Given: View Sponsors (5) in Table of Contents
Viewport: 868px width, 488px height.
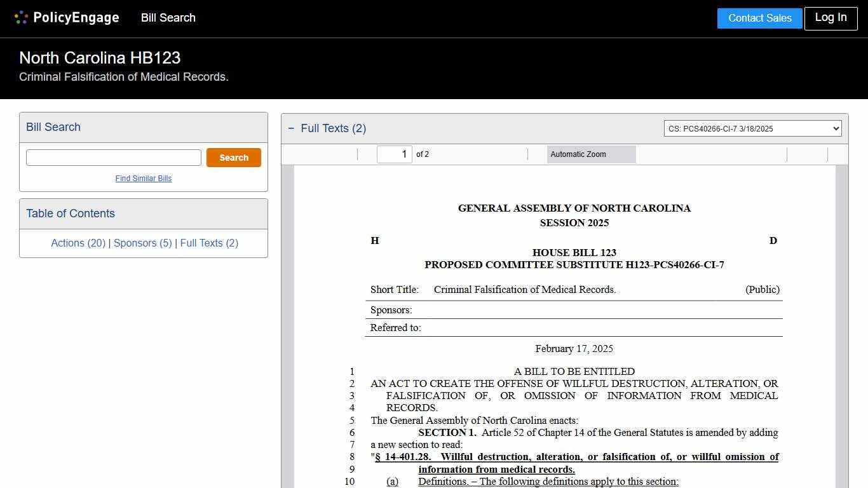Looking at the screenshot, I should tap(142, 243).
